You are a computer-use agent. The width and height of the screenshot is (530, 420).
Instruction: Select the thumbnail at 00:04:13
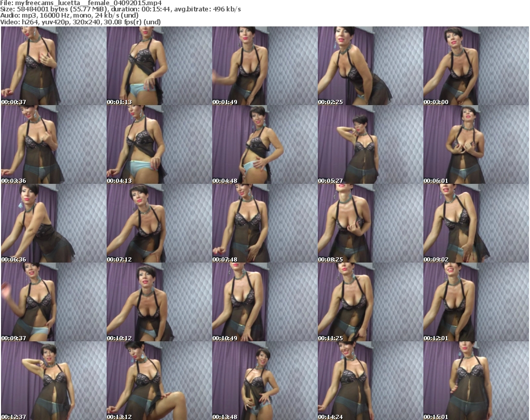(x=159, y=144)
